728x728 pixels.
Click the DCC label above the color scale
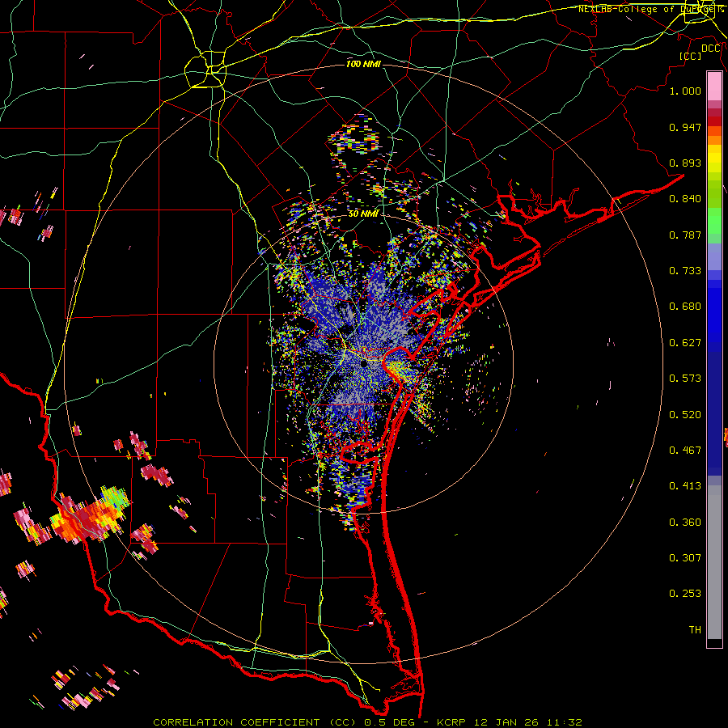click(711, 49)
